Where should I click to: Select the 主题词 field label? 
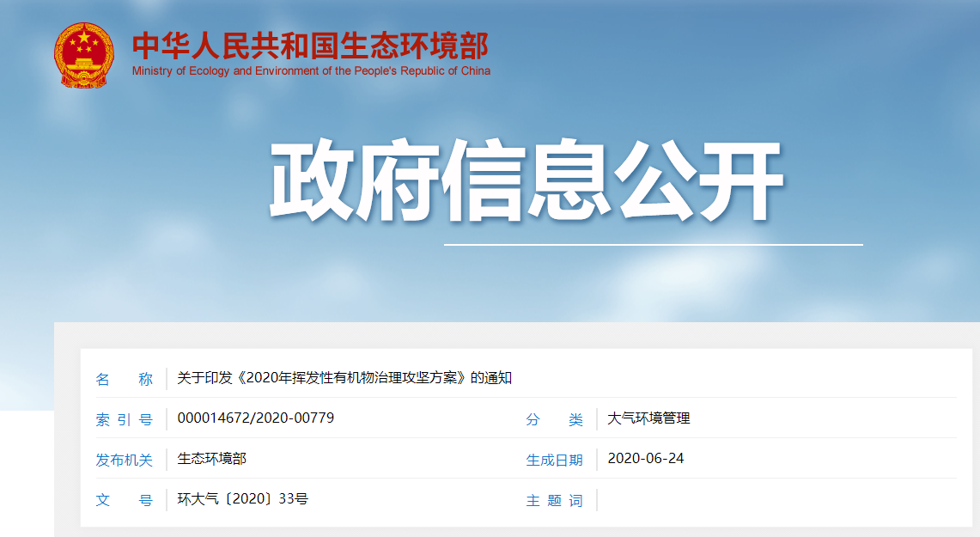click(x=554, y=501)
